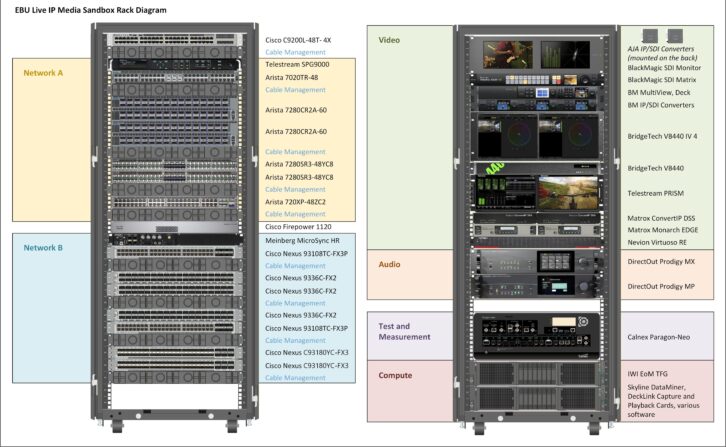Click the Network A section label
The width and height of the screenshot is (726, 447).
pos(44,72)
